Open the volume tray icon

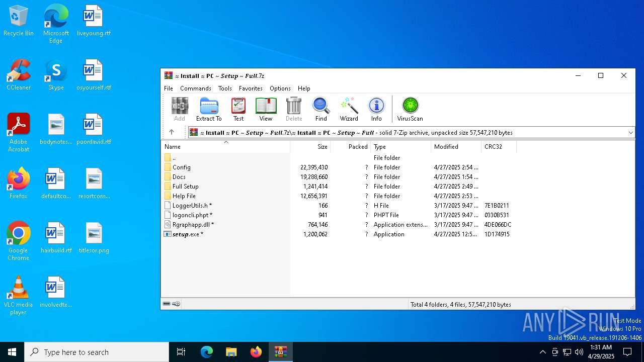pyautogui.click(x=579, y=352)
